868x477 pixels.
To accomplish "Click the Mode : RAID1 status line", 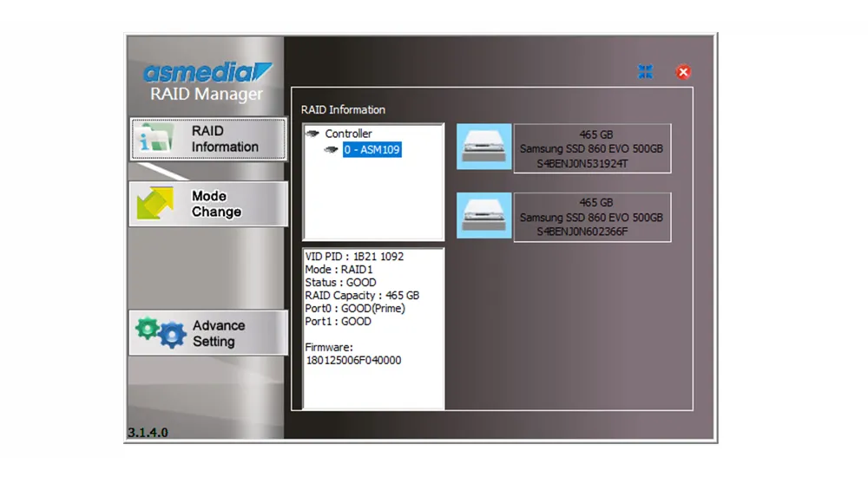I will [339, 270].
